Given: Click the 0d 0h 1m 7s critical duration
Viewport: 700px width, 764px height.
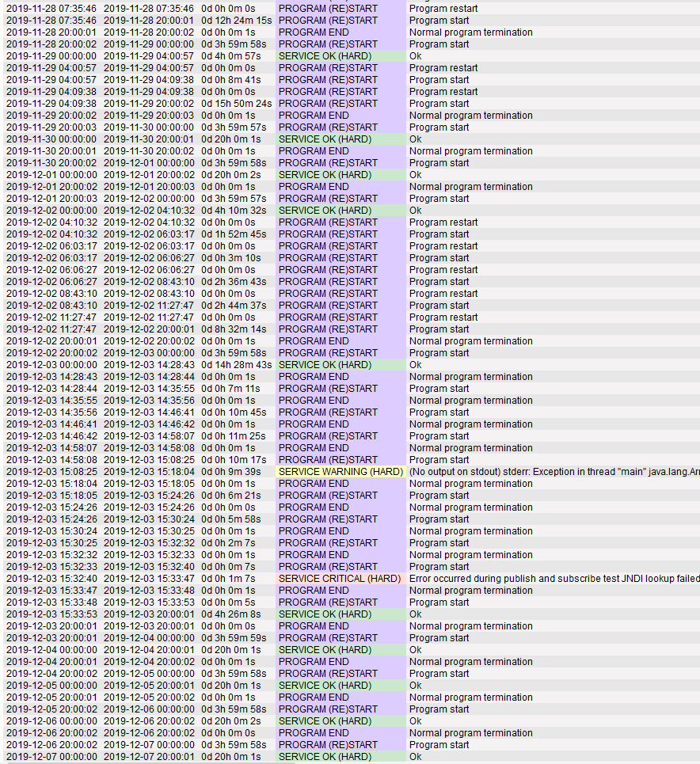Looking at the screenshot, I should pyautogui.click(x=228, y=579).
